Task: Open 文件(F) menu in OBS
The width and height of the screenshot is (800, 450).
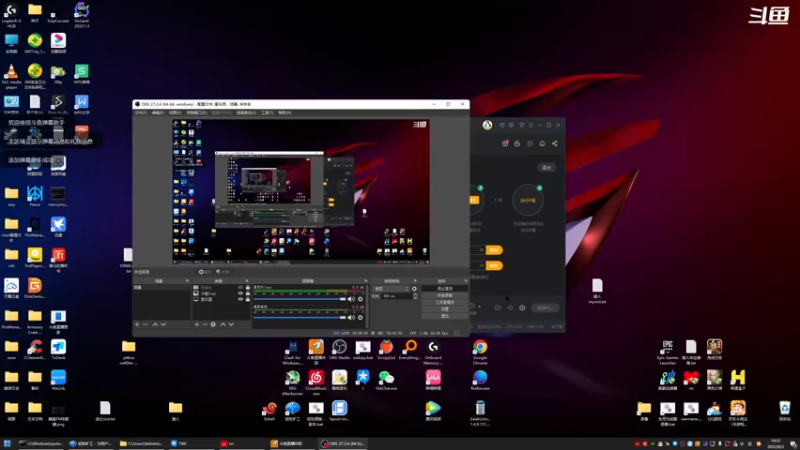Action: click(141, 113)
